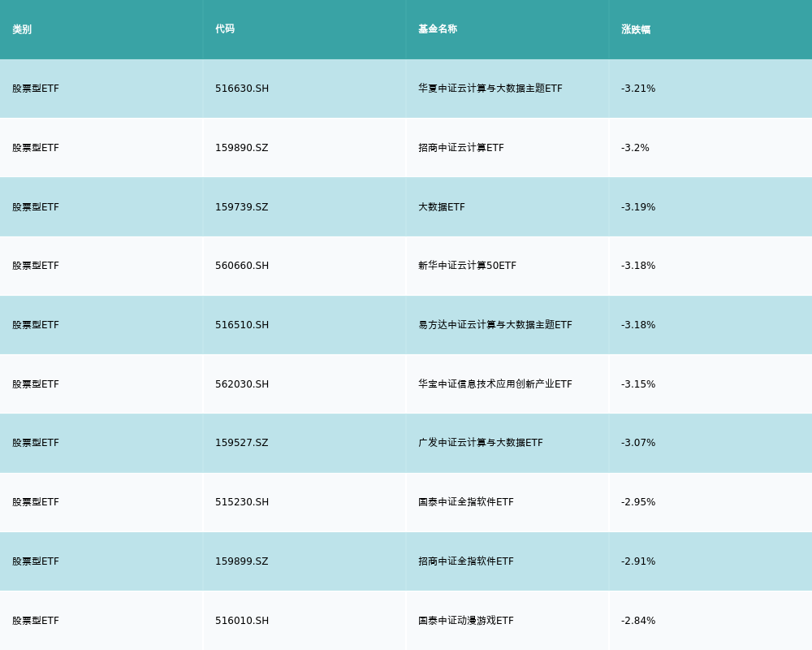The image size is (812, 650).
Task: Click fund name 华宝中证信息技术应用创新产业ETF
Action: tap(495, 384)
